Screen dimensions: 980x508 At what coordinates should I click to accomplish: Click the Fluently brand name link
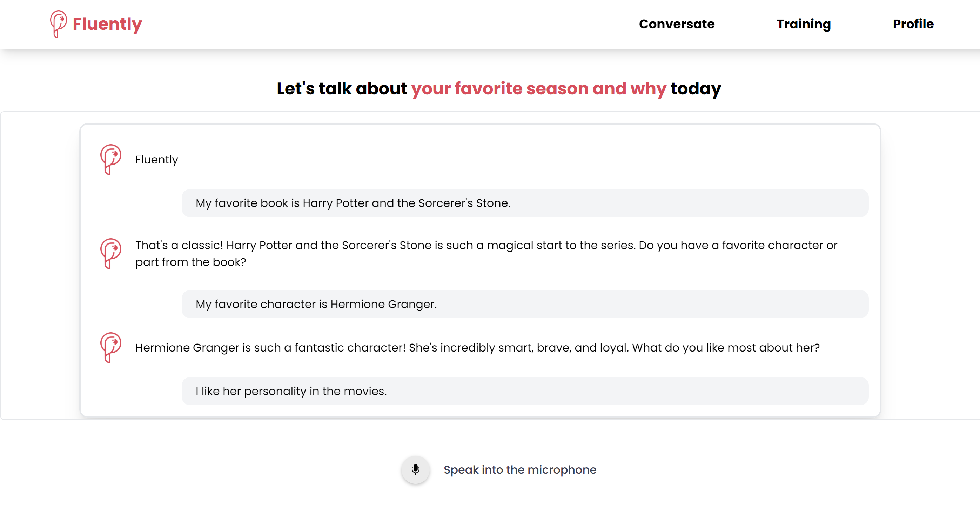[107, 24]
